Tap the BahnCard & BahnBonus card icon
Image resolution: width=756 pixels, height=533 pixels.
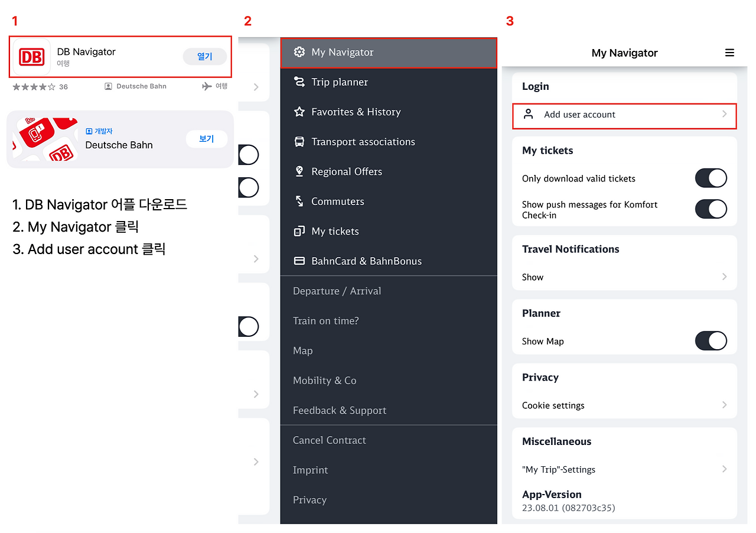pyautogui.click(x=299, y=261)
